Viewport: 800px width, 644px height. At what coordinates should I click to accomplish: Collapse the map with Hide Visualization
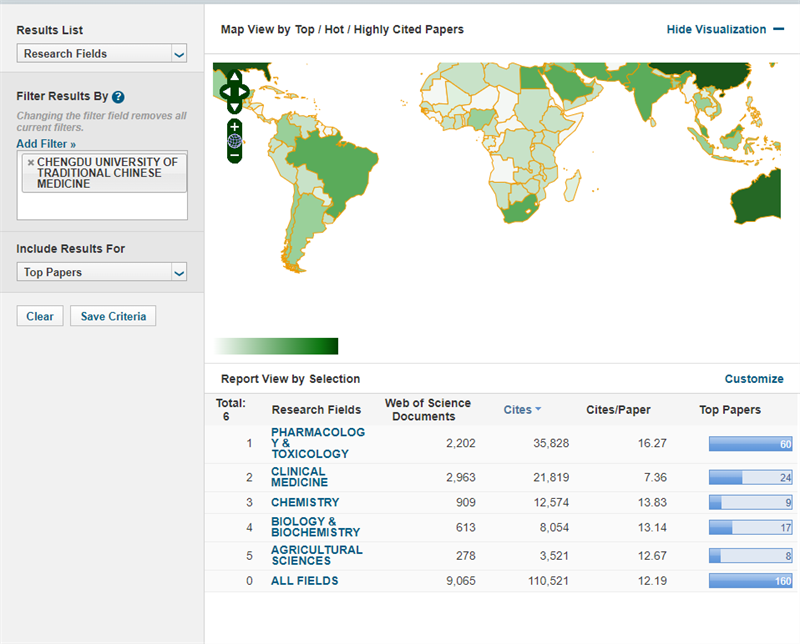(x=725, y=30)
